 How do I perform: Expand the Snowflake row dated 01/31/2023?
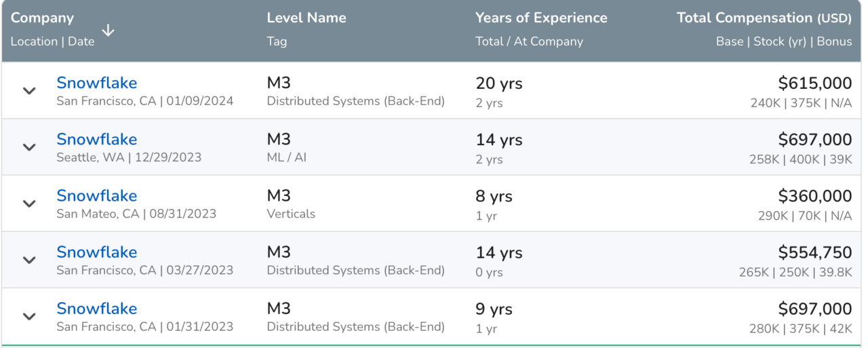pos(29,316)
